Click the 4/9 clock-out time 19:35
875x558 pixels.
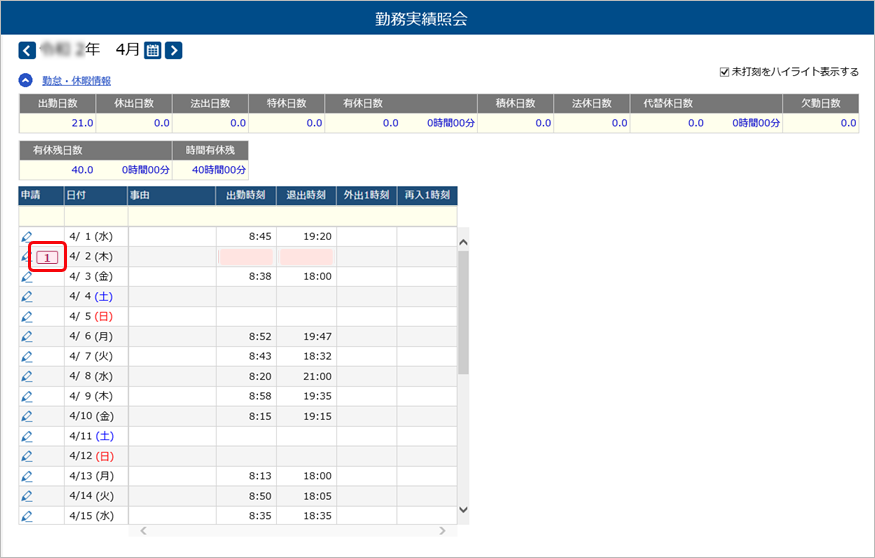318,397
